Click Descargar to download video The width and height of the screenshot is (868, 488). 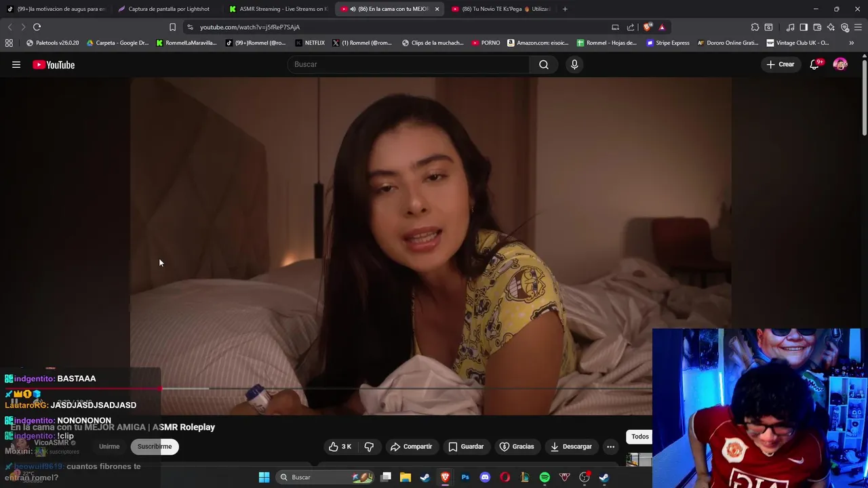coord(571,447)
